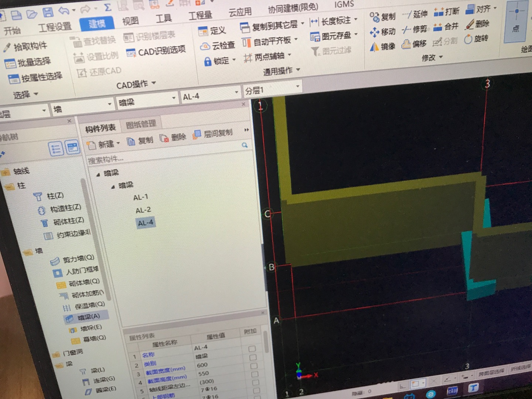Screen dimensions: 532x399
Task: Click the 移动 move tool
Action: tap(382, 32)
